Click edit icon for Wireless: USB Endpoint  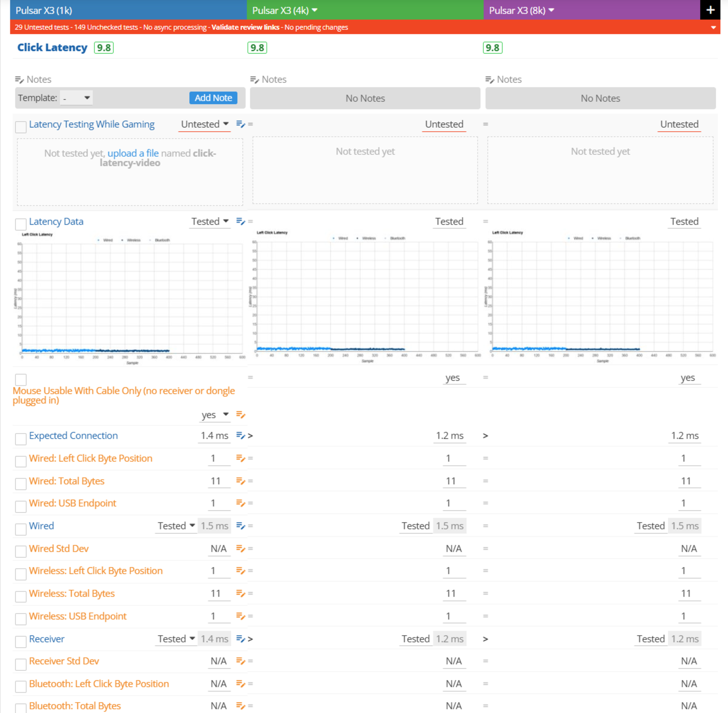[240, 616]
